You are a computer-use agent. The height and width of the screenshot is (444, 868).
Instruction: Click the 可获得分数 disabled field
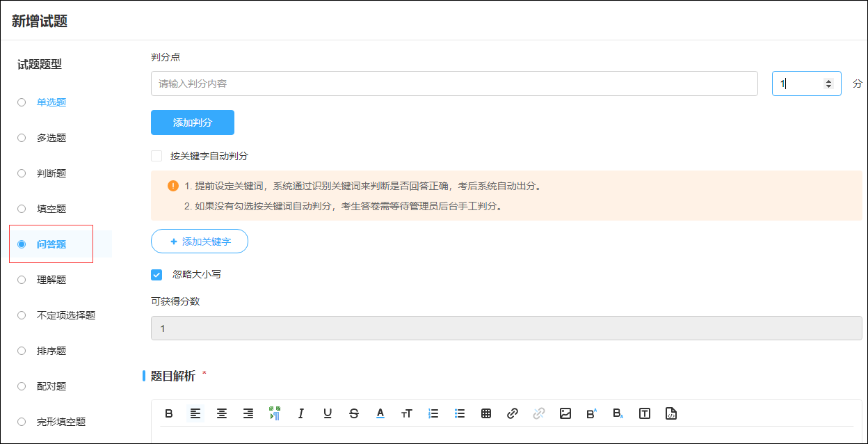pos(506,328)
